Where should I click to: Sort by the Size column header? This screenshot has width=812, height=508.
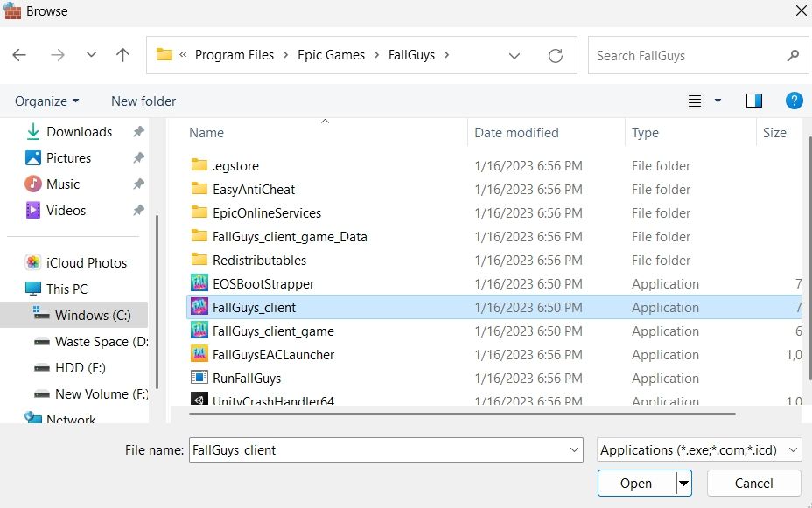click(774, 133)
